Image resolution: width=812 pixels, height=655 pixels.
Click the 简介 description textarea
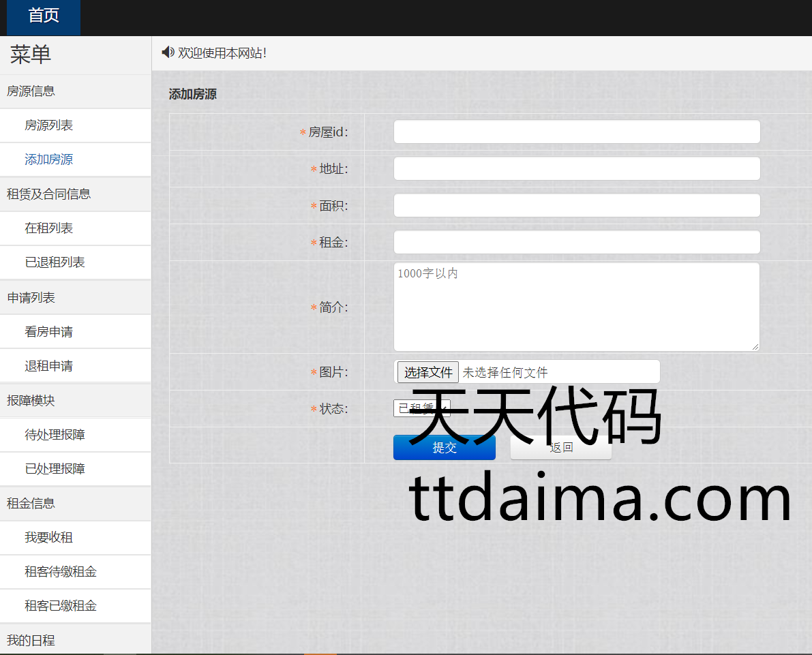tap(576, 307)
